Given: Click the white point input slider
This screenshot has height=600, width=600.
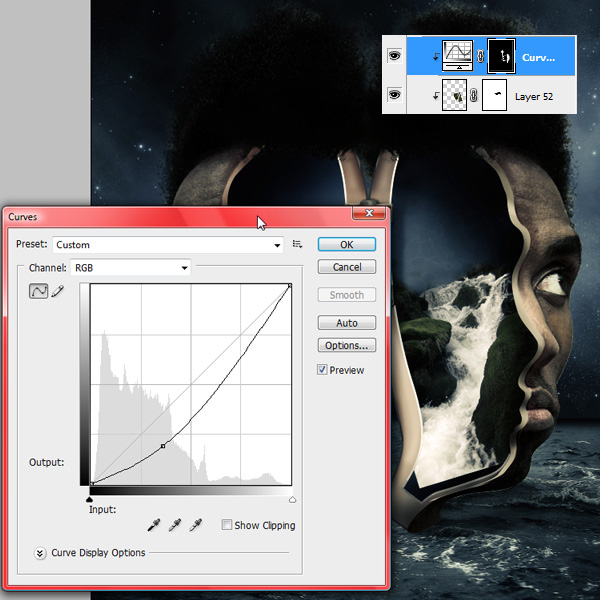Looking at the screenshot, I should 292,499.
